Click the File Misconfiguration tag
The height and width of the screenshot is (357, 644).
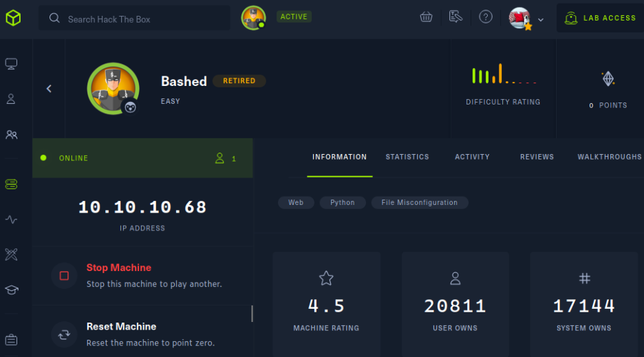[419, 202]
